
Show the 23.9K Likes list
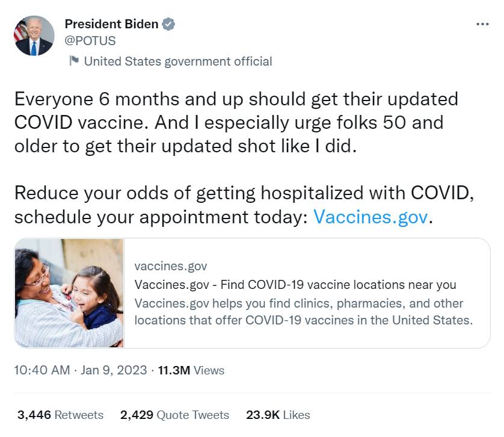(x=278, y=415)
